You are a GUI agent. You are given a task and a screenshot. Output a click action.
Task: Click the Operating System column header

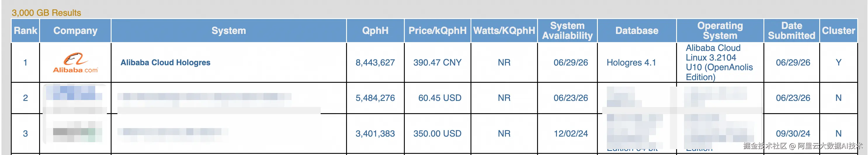pos(720,30)
